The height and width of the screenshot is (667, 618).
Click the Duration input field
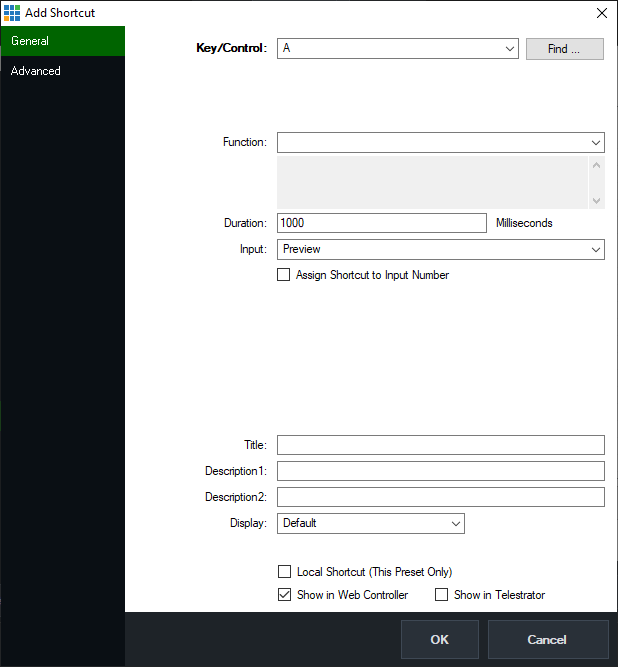click(x=382, y=223)
